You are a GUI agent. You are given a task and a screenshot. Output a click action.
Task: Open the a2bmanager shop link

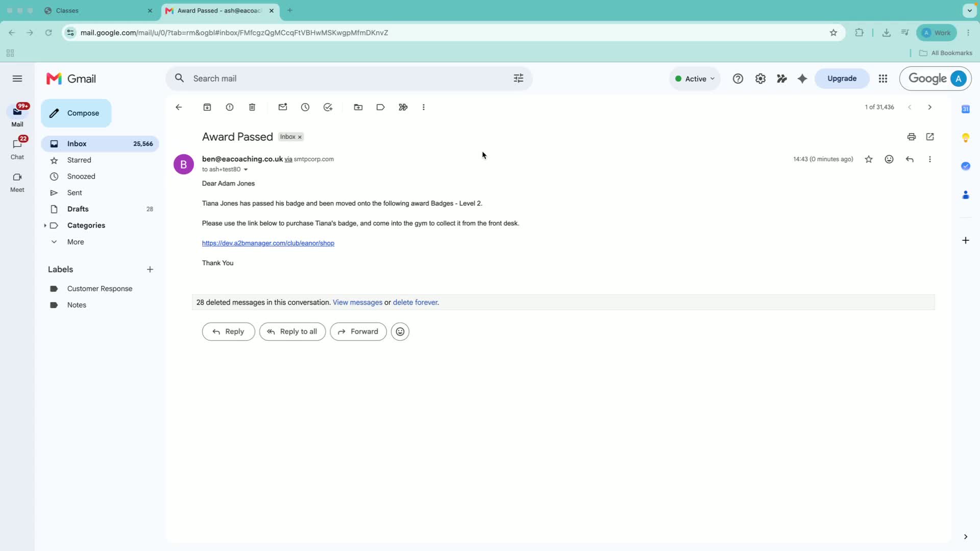[x=268, y=243]
